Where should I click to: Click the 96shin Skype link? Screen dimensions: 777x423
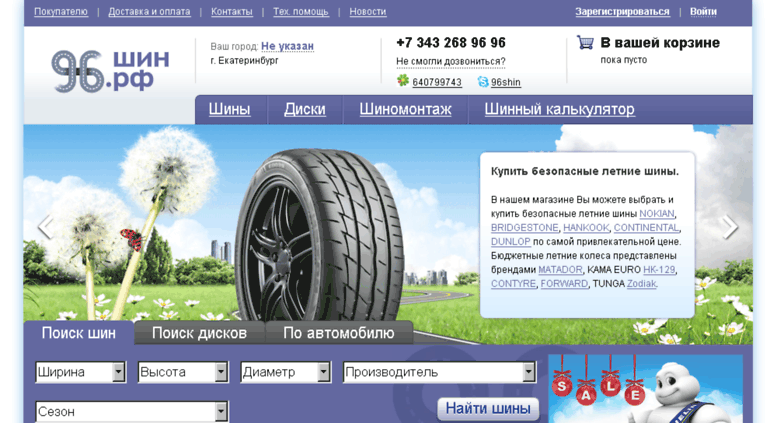(506, 82)
